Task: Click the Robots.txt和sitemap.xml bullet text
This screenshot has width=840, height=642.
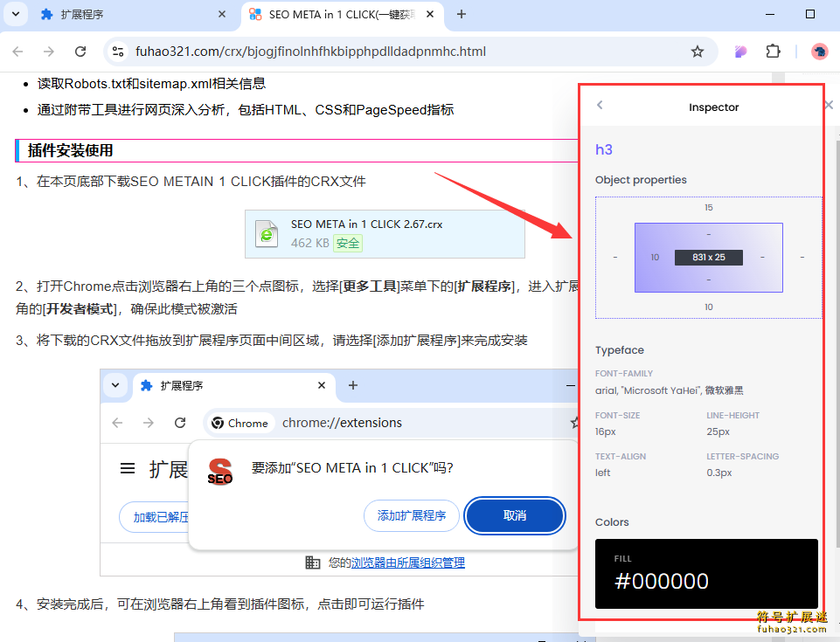Action: pyautogui.click(x=151, y=84)
